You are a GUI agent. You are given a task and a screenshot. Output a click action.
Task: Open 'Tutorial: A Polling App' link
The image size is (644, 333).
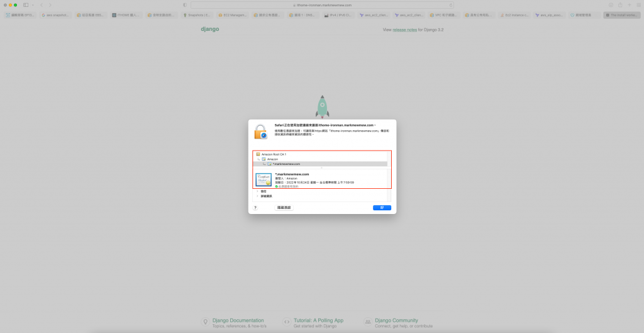318,320
